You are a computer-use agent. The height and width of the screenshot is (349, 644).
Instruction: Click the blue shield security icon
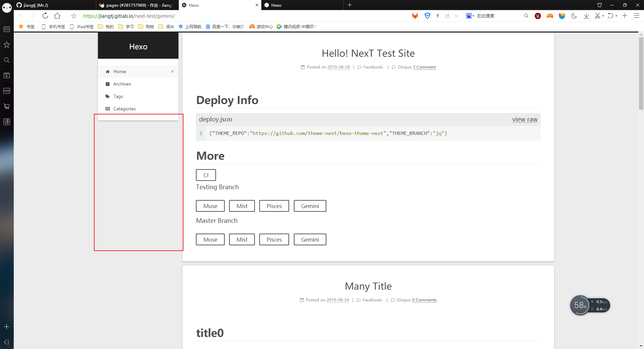(x=427, y=16)
